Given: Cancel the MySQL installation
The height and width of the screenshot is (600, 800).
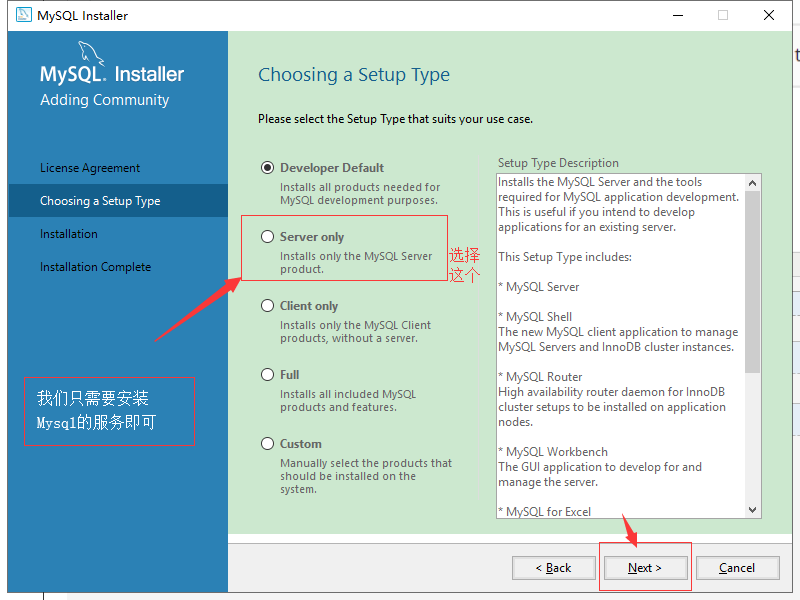Looking at the screenshot, I should [737, 568].
